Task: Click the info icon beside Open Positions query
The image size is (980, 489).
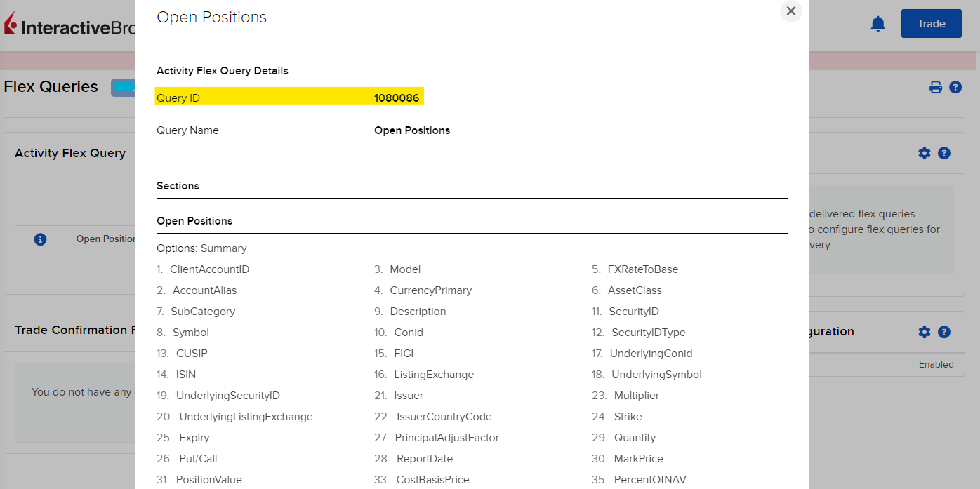Action: point(40,239)
